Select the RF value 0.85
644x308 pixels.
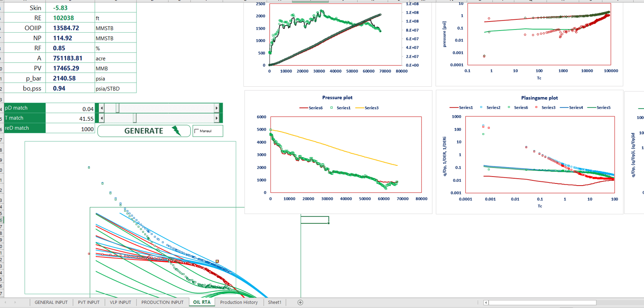70,48
